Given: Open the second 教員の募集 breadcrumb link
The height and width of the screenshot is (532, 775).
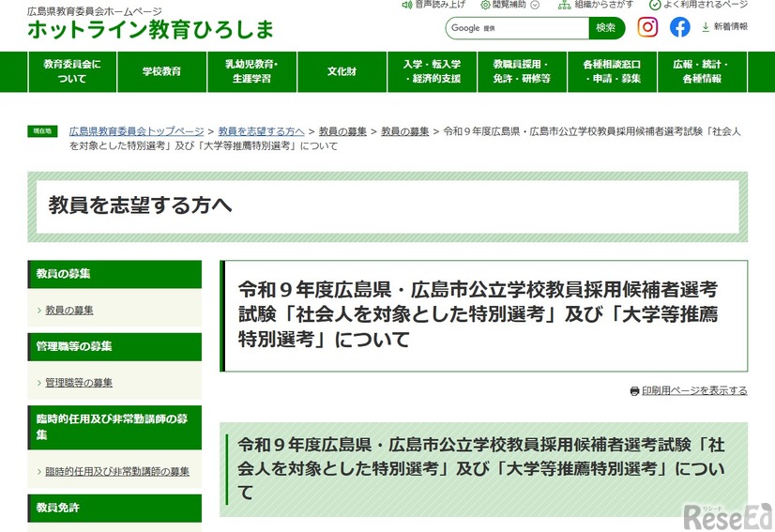Looking at the screenshot, I should 404,131.
